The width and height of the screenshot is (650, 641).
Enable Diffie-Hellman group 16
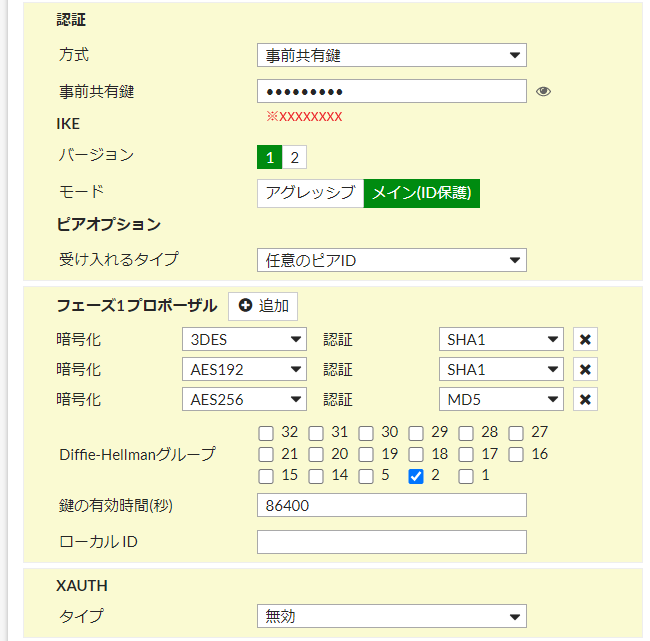(x=516, y=455)
